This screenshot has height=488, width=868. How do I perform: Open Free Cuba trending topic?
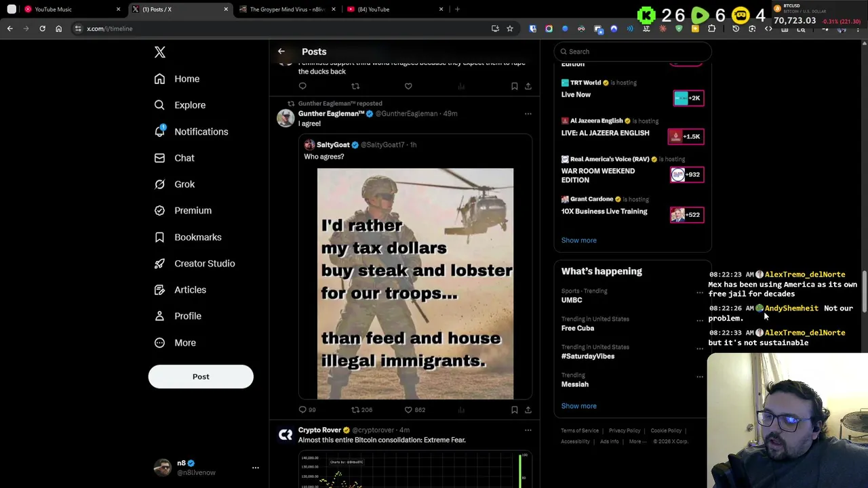(578, 328)
